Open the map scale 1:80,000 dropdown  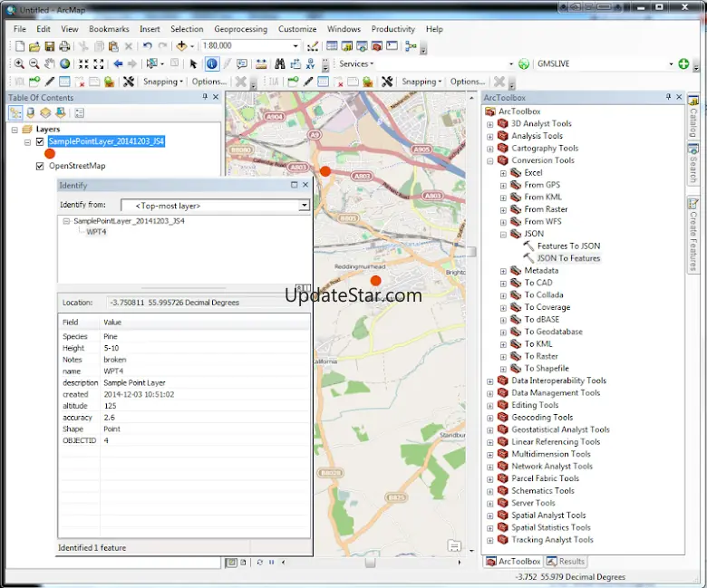(295, 46)
